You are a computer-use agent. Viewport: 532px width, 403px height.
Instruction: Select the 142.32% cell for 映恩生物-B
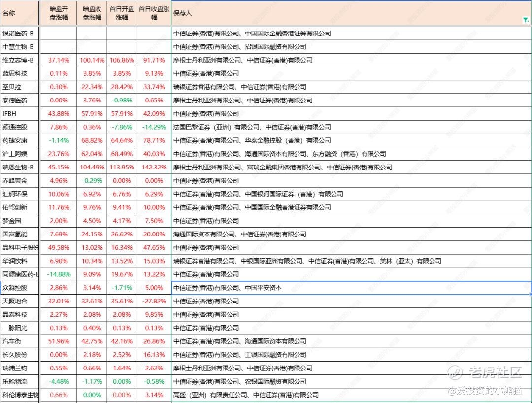pos(154,167)
